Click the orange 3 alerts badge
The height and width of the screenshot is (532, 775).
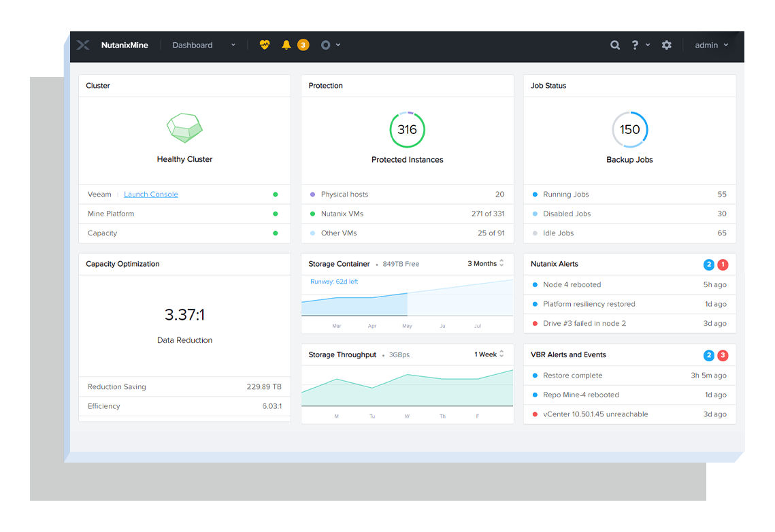point(303,45)
